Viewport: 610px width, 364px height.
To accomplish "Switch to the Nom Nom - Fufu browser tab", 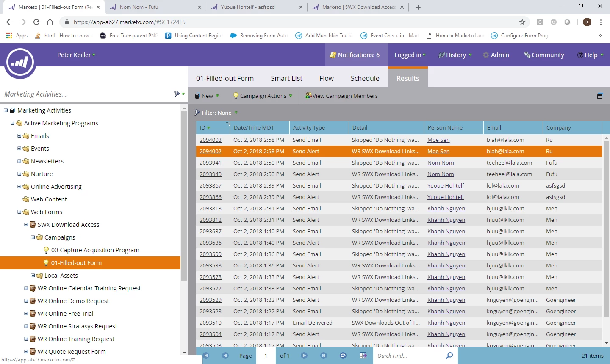I will (155, 7).
